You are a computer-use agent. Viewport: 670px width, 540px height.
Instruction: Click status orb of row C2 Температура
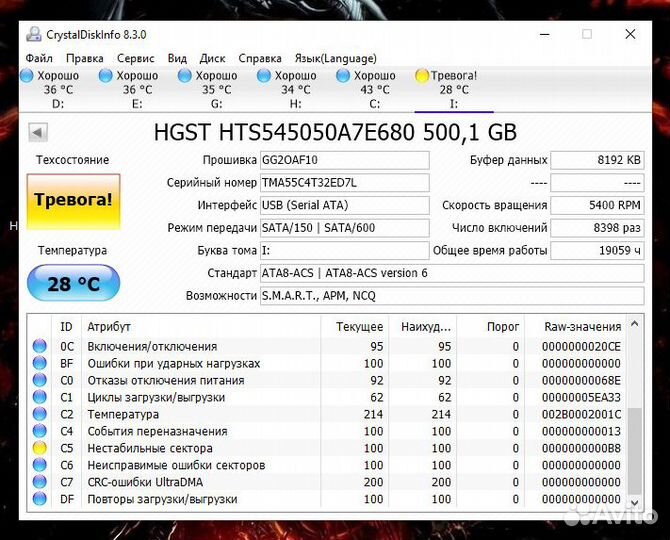(x=40, y=414)
